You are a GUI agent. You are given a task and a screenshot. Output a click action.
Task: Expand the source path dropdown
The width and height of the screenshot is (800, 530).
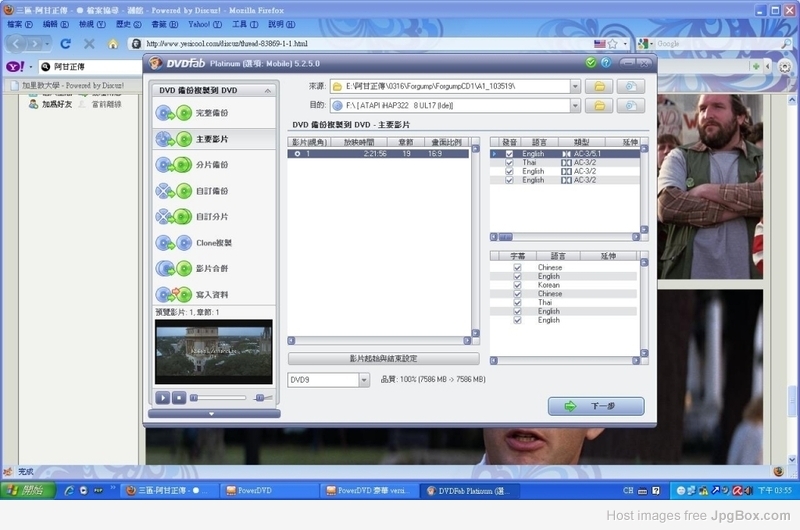coord(575,87)
